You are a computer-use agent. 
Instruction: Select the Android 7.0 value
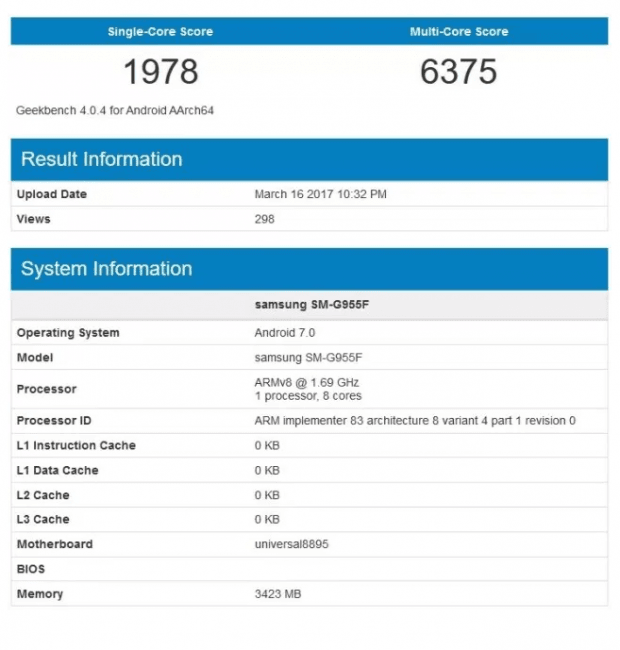285,332
